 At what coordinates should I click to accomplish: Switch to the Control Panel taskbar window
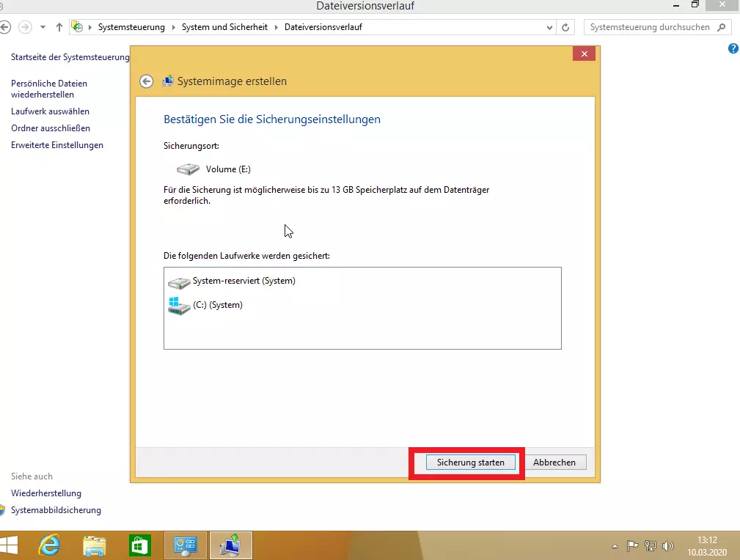[x=186, y=546]
